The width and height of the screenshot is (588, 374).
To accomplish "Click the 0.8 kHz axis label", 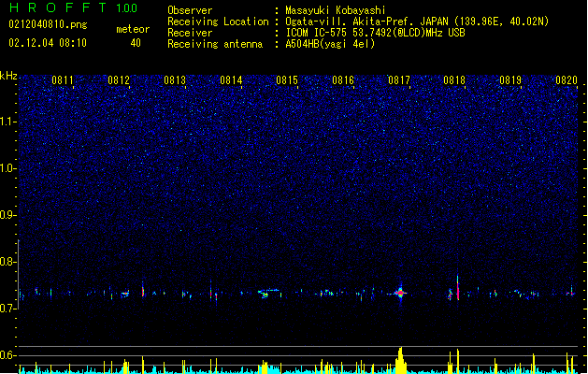I will point(7,262).
